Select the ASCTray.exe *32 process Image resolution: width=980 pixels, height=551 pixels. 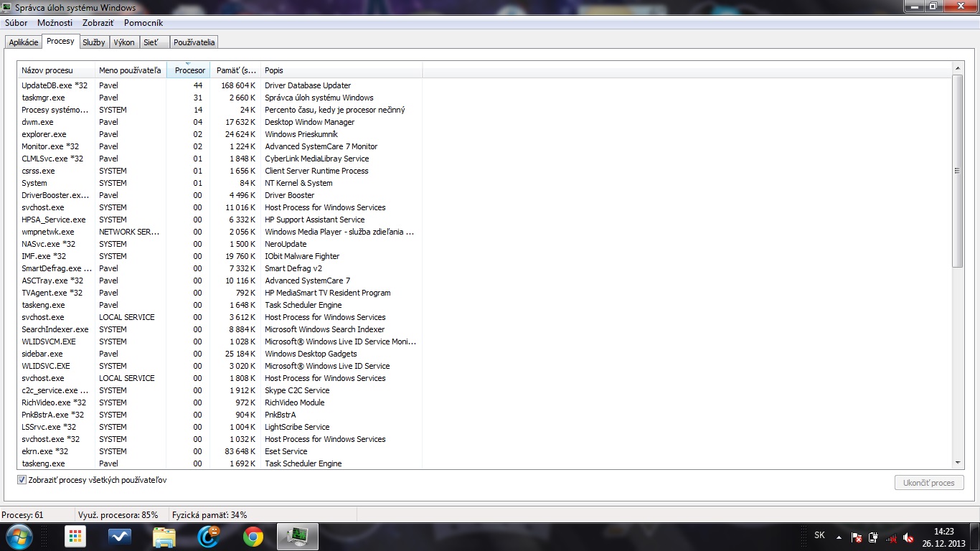pyautogui.click(x=220, y=281)
